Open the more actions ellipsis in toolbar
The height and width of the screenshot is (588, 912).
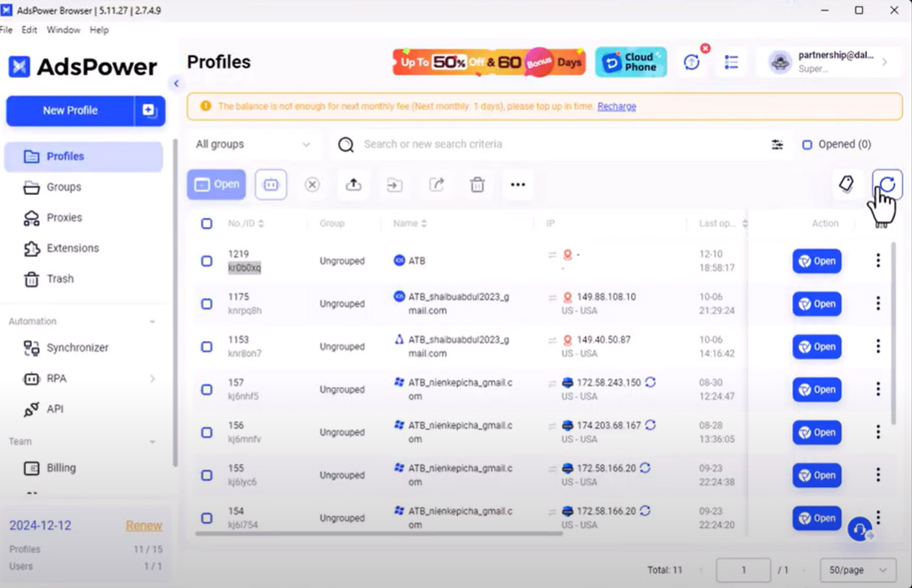[518, 184]
